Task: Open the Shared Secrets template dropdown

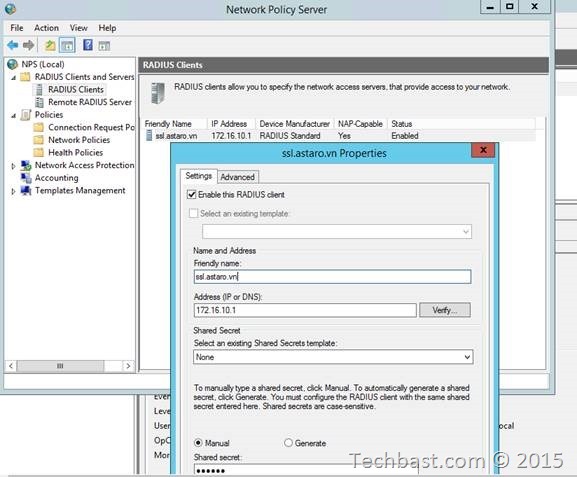Action: (x=333, y=357)
